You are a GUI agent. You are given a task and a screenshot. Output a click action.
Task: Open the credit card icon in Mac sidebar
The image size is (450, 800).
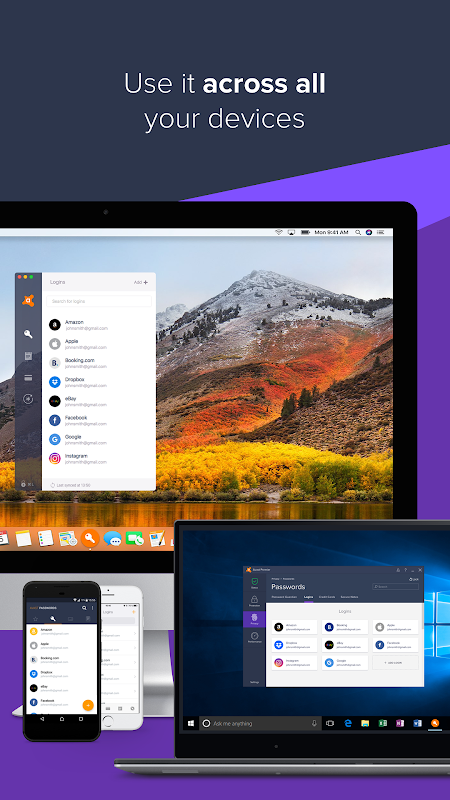coord(29,378)
